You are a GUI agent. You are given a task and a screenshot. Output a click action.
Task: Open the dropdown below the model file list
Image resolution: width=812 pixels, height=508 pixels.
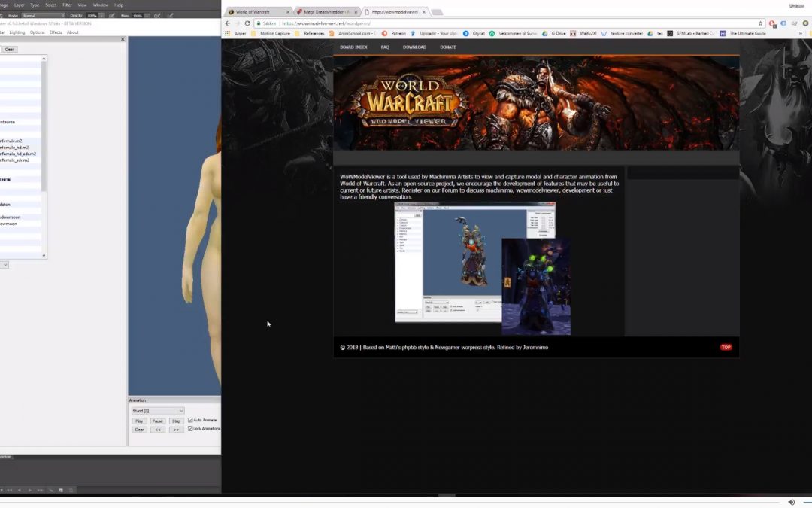click(5, 265)
